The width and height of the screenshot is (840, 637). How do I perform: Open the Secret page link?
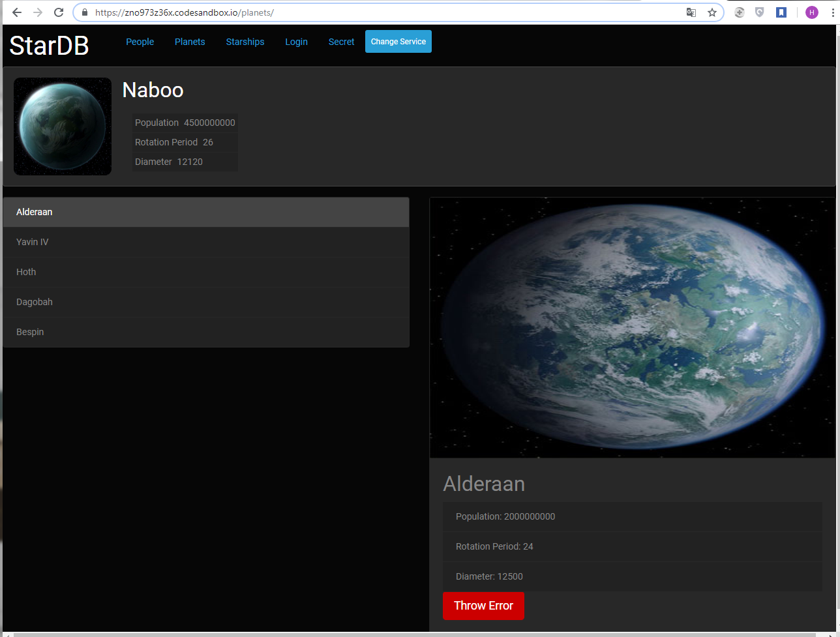tap(341, 42)
